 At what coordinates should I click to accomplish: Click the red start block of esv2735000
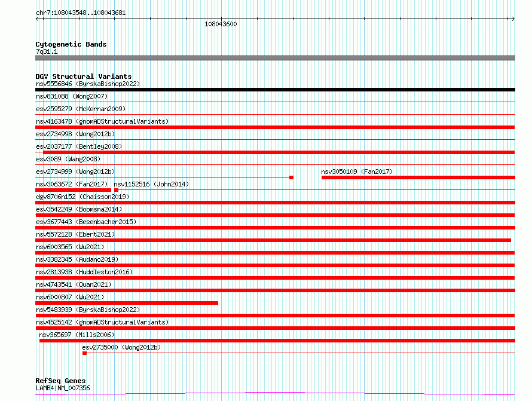[x=84, y=353]
